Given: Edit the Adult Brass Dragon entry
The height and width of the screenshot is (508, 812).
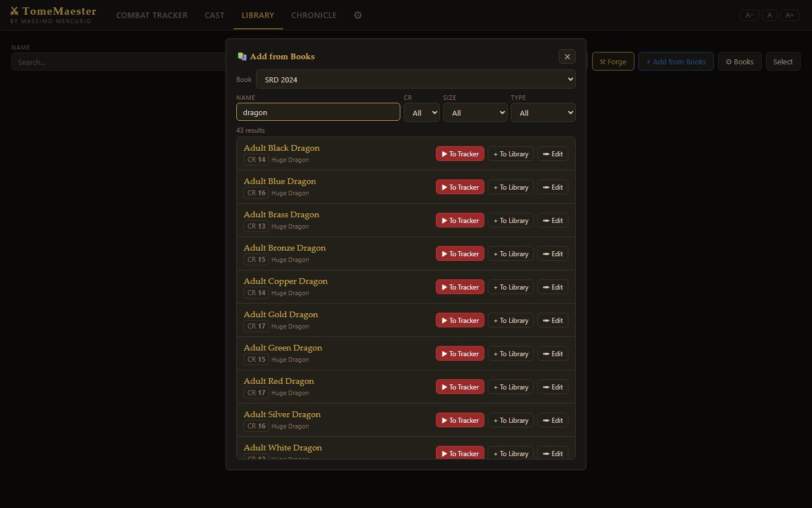Looking at the screenshot, I should [553, 220].
